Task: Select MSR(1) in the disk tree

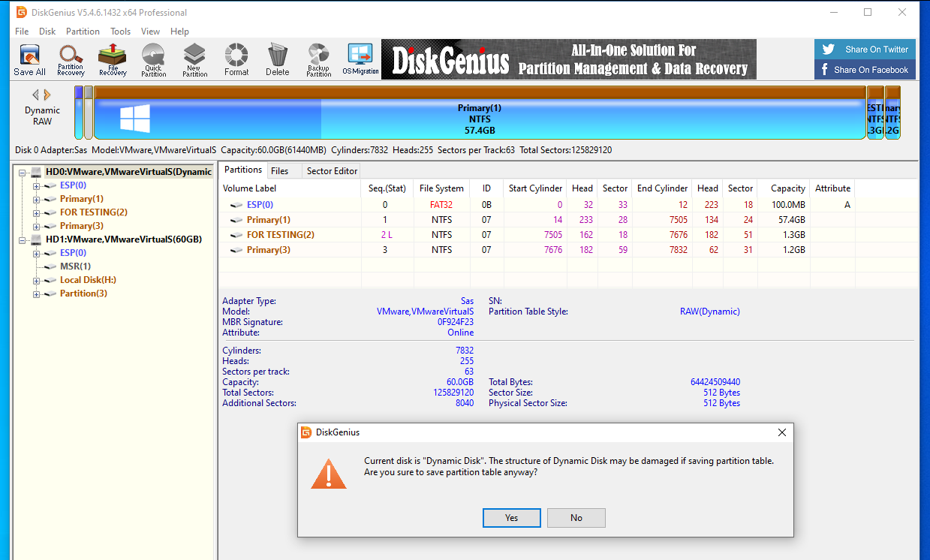Action: pos(75,266)
